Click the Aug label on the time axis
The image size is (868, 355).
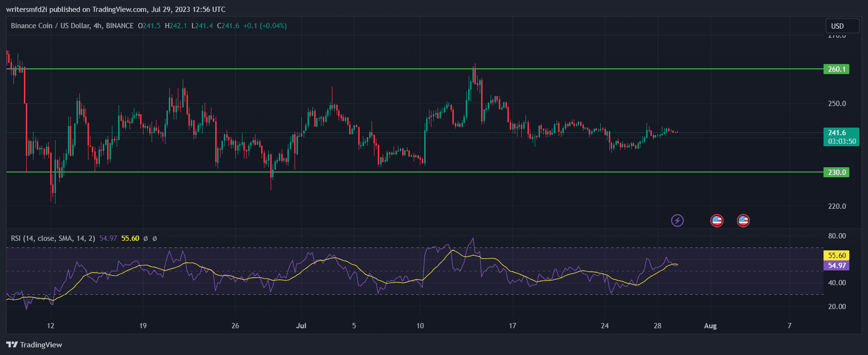[x=710, y=326]
